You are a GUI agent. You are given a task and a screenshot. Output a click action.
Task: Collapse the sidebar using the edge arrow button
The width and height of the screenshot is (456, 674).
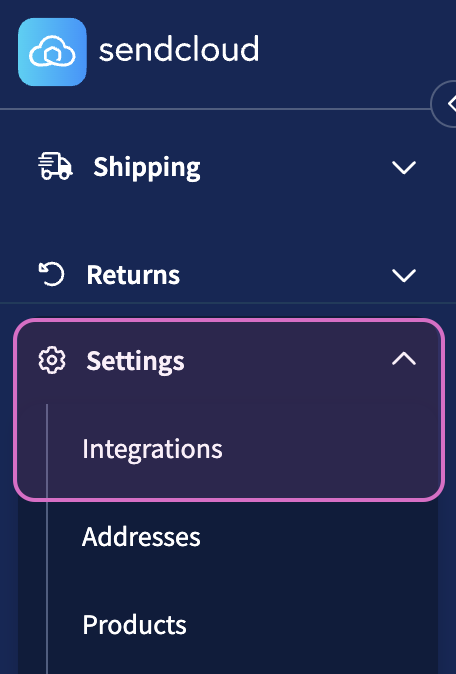click(x=445, y=104)
